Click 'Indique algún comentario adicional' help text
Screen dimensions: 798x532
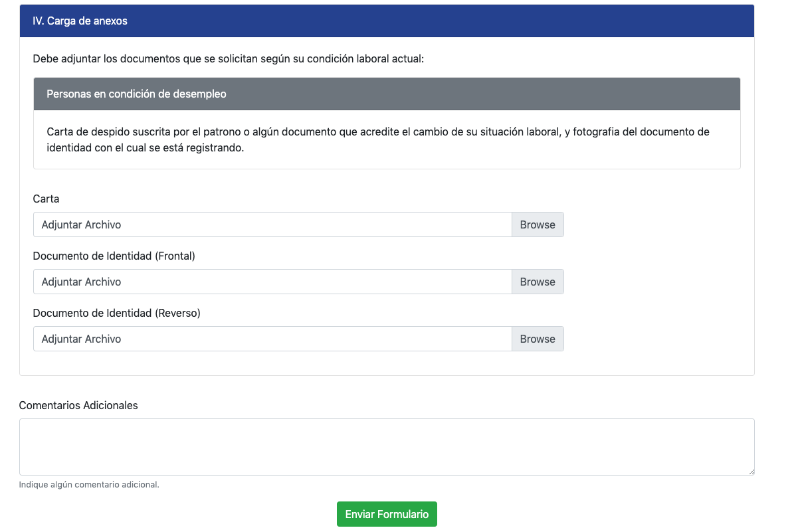pyautogui.click(x=89, y=484)
